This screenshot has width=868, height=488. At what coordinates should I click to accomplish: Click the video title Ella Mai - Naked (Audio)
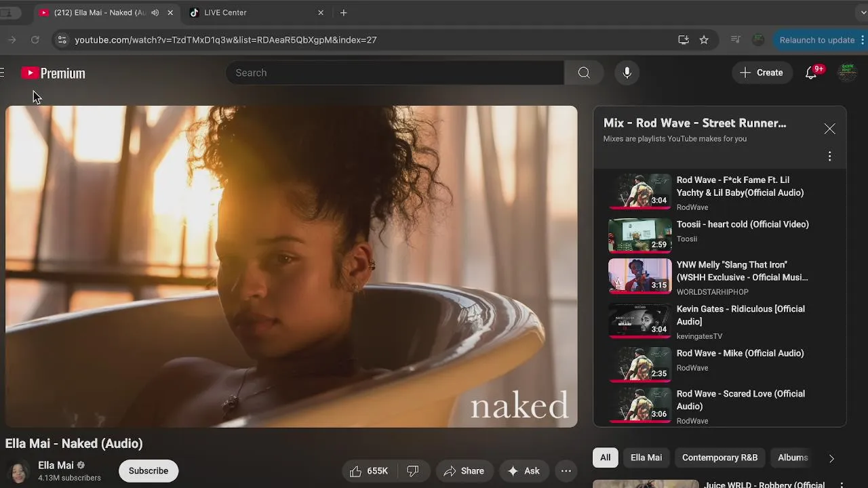(74, 444)
